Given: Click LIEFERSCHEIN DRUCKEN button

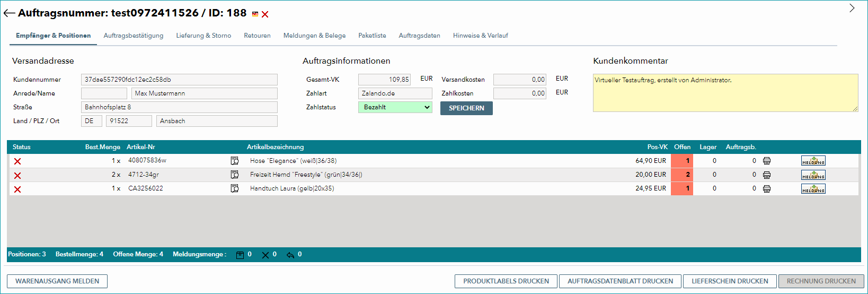Looking at the screenshot, I should [730, 281].
